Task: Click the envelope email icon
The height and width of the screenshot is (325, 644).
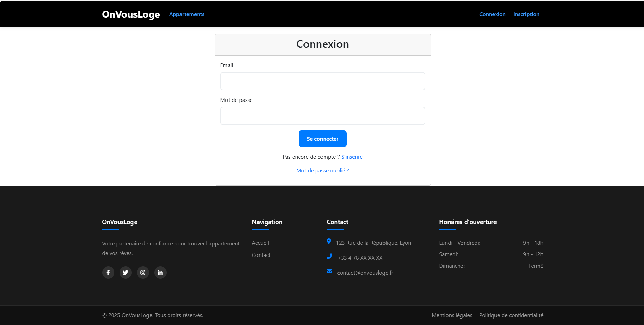Action: point(329,272)
